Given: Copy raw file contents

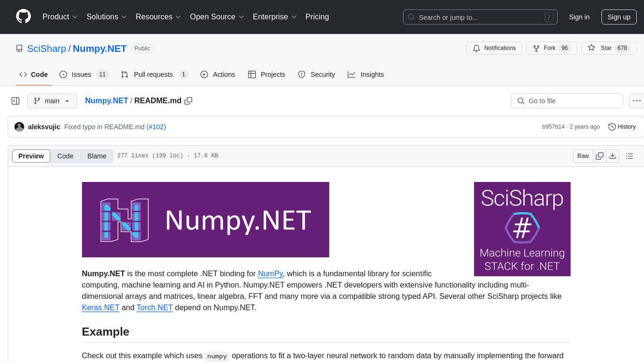Looking at the screenshot, I should click(x=599, y=156).
